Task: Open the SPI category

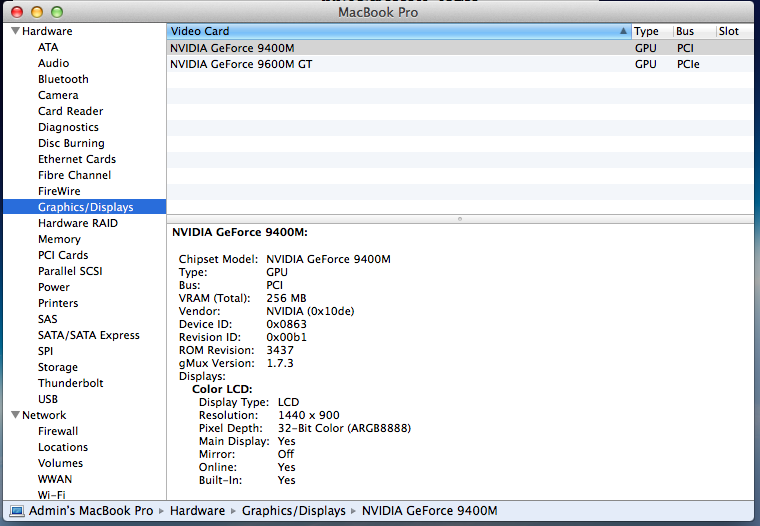Action: tap(46, 351)
